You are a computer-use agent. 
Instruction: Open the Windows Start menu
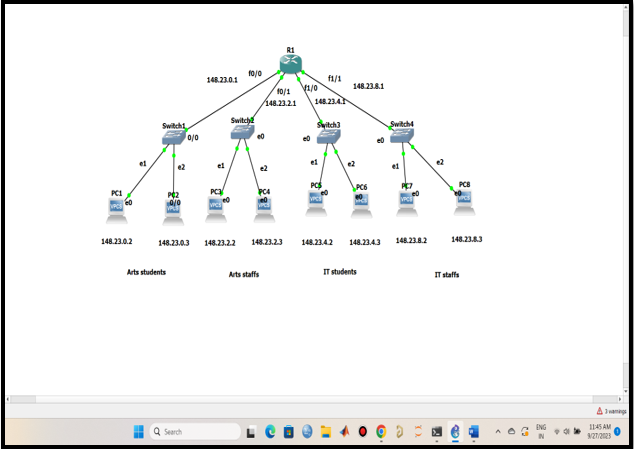[139, 432]
